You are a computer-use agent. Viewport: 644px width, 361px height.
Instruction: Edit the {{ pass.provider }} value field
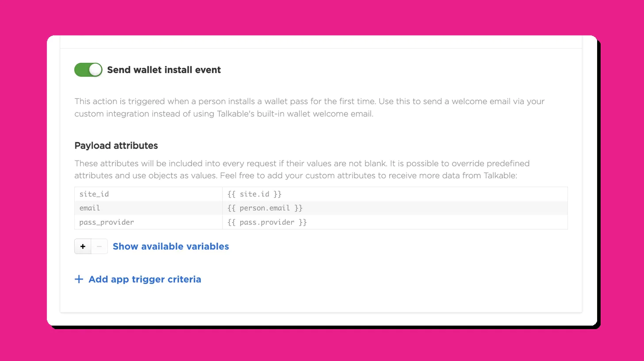pos(395,222)
